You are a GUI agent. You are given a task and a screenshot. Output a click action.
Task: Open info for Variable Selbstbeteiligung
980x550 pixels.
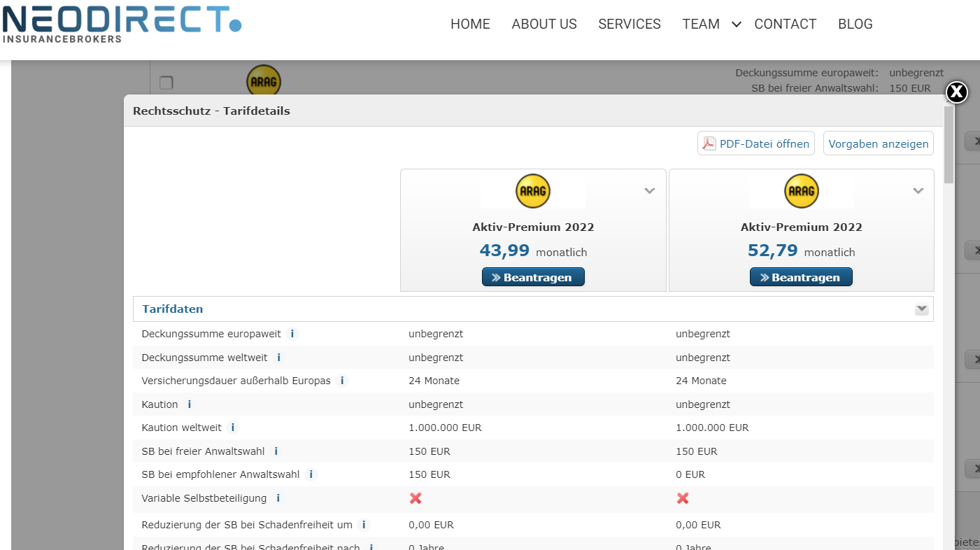coord(278,498)
